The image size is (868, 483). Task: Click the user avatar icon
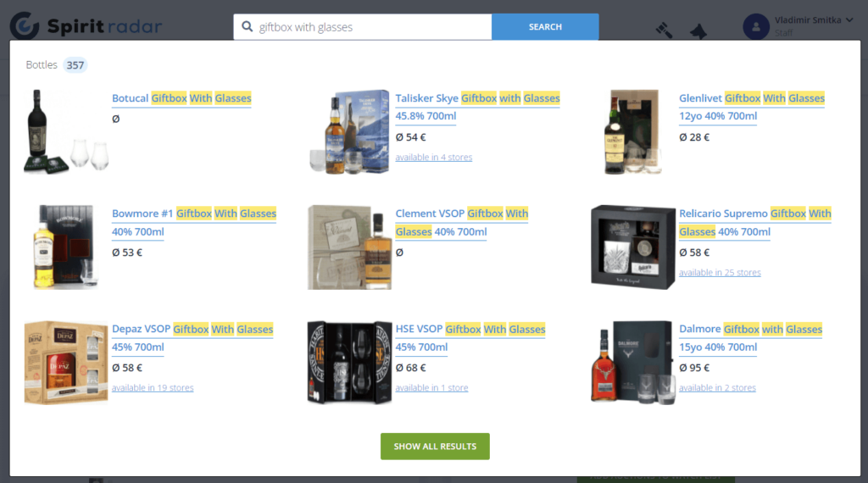(x=755, y=26)
